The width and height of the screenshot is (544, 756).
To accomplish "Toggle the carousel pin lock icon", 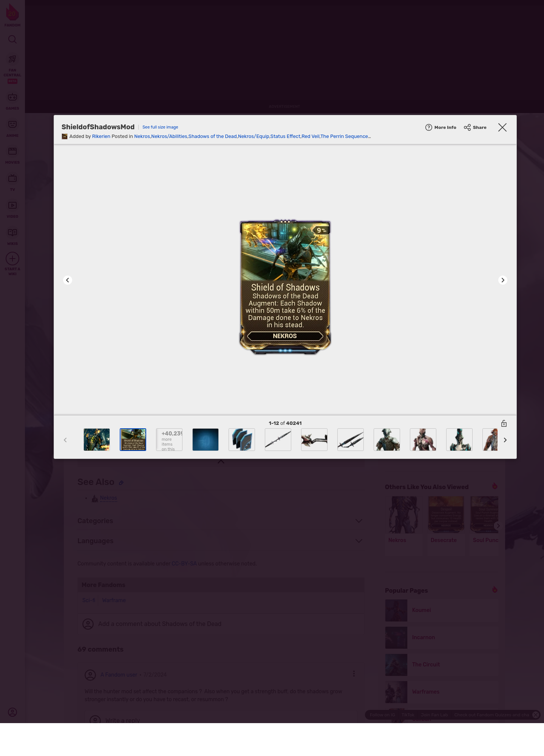I will [504, 423].
